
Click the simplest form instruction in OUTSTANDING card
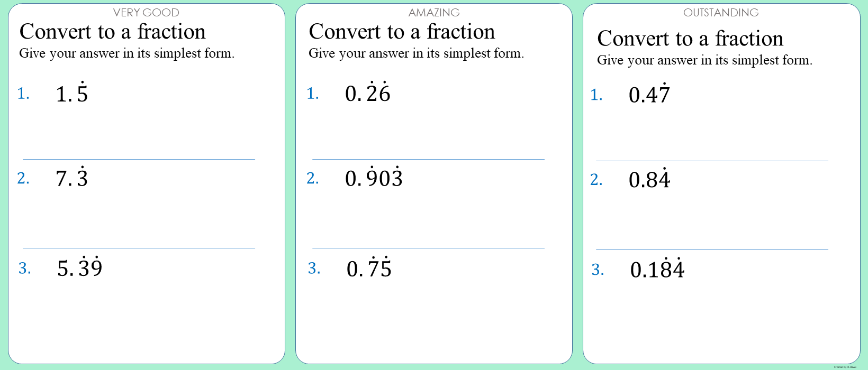(x=704, y=60)
